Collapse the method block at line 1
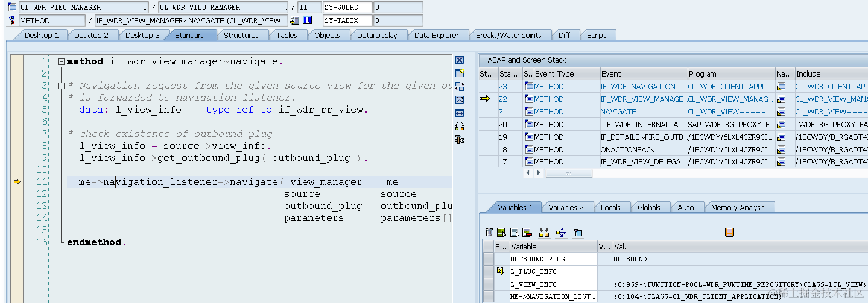The height and width of the screenshot is (303, 868). [x=61, y=61]
